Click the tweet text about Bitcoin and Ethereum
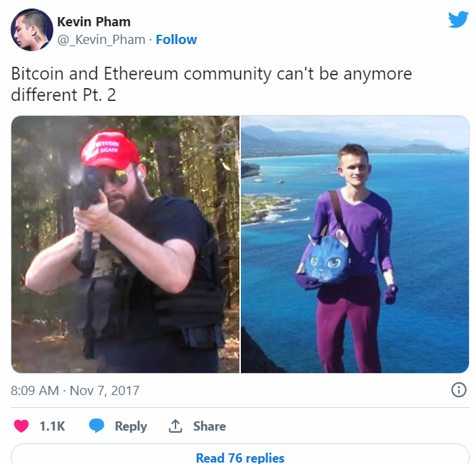This screenshot has height=464, width=476. click(x=211, y=84)
